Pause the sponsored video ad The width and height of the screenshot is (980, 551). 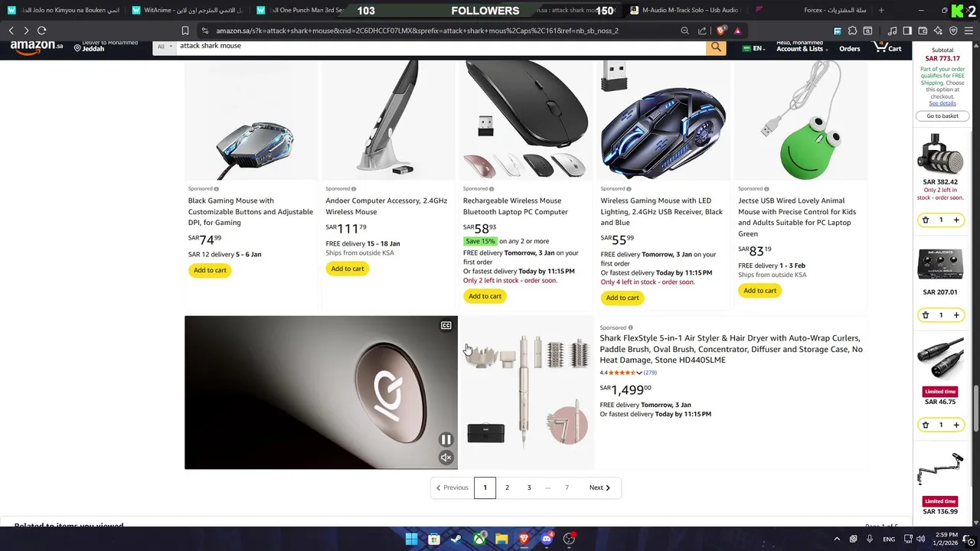[x=446, y=439]
